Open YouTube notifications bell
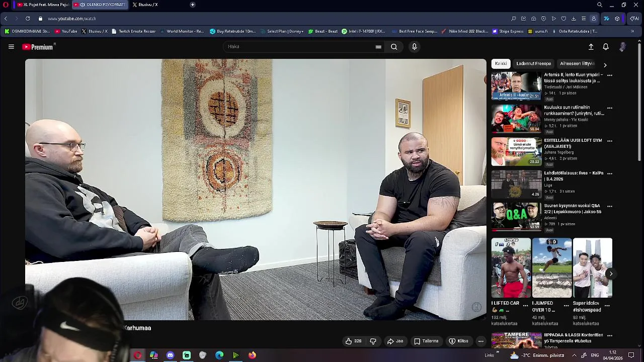This screenshot has width=644, height=362. [606, 47]
